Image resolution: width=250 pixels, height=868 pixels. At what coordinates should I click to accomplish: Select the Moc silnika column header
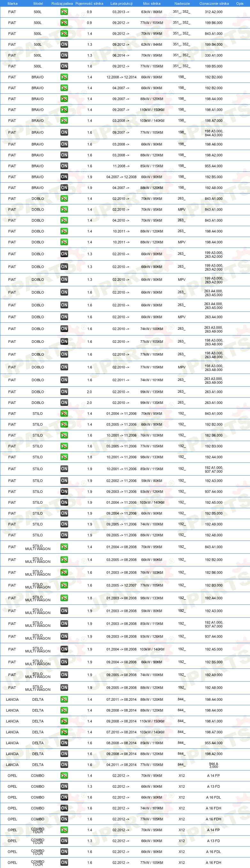152,4
